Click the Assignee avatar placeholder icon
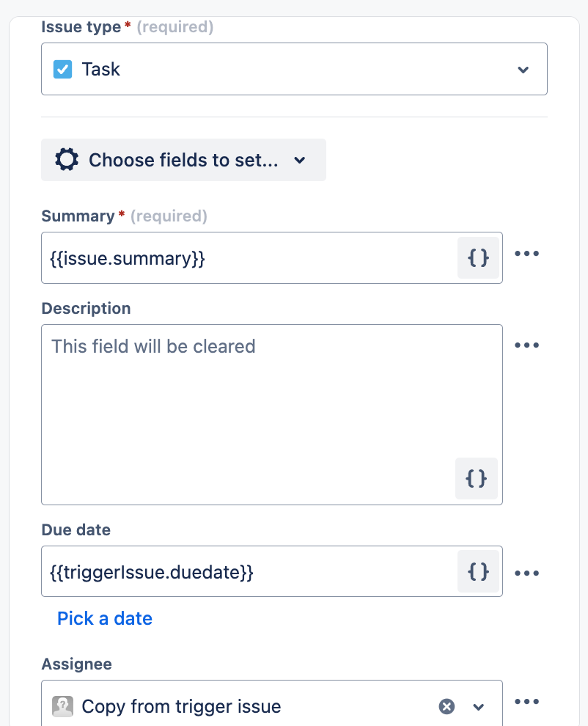This screenshot has height=726, width=588. [62, 706]
